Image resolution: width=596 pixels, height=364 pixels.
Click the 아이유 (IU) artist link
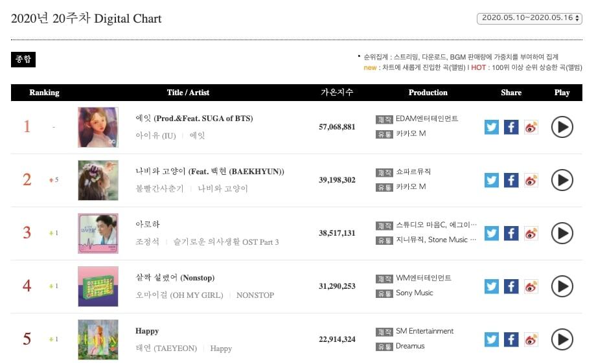[x=155, y=135]
